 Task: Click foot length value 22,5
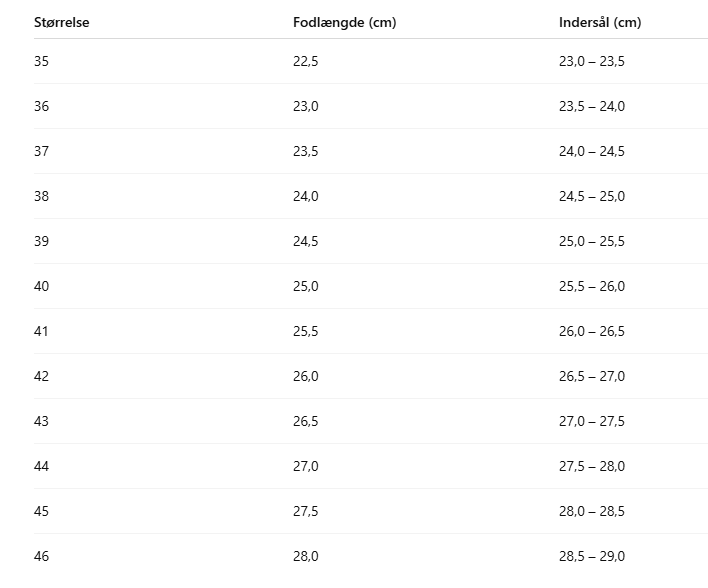click(305, 61)
